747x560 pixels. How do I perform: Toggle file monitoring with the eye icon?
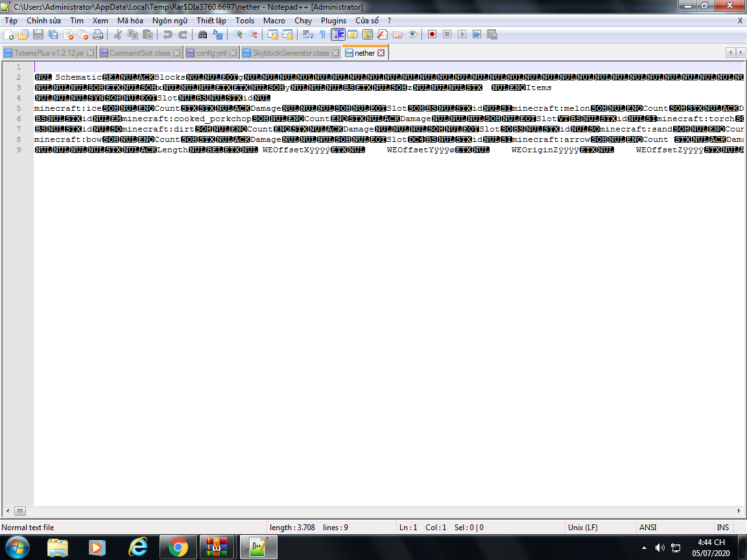click(412, 34)
